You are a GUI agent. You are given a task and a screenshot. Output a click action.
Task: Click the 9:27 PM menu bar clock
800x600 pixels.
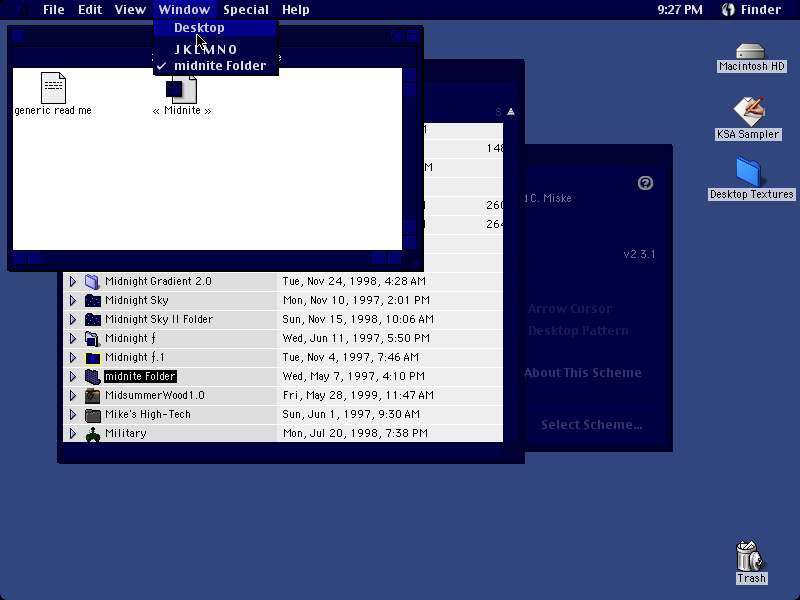680,10
